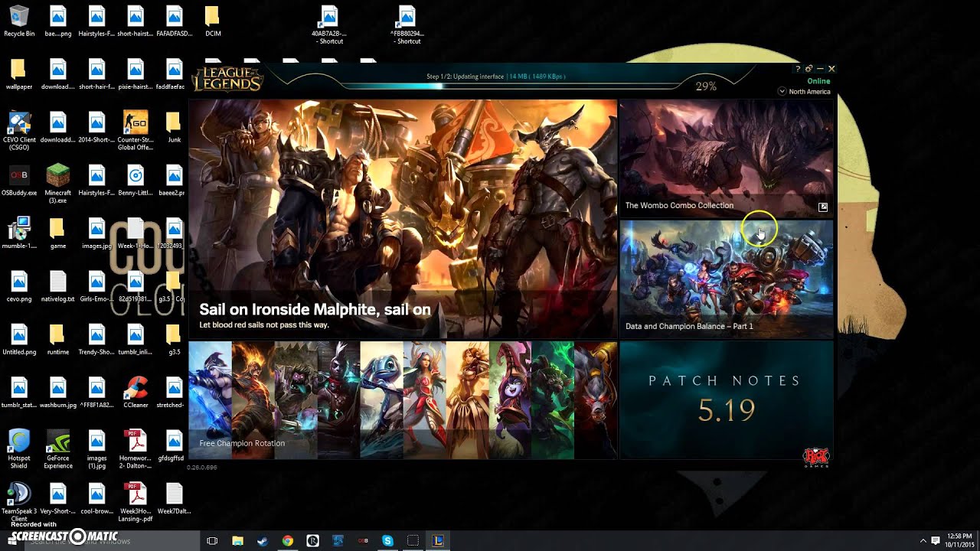Image resolution: width=980 pixels, height=551 pixels.
Task: Open Google Chrome from the taskbar
Action: [288, 540]
